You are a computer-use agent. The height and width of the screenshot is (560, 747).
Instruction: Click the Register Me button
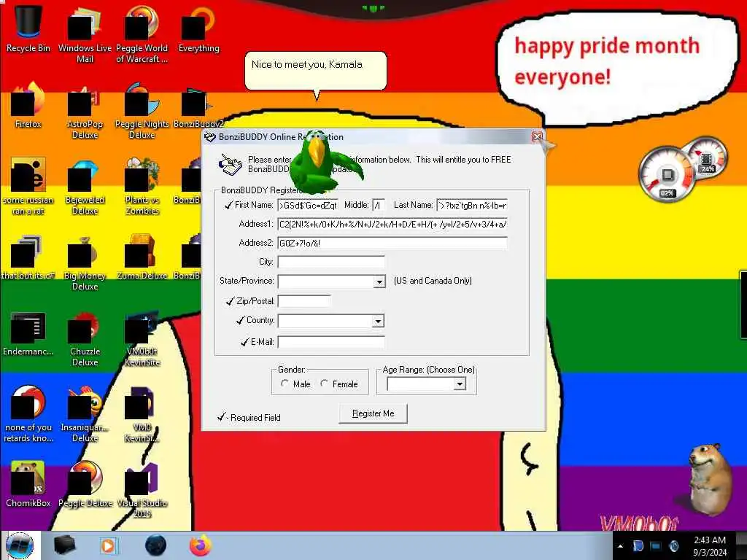tap(373, 413)
